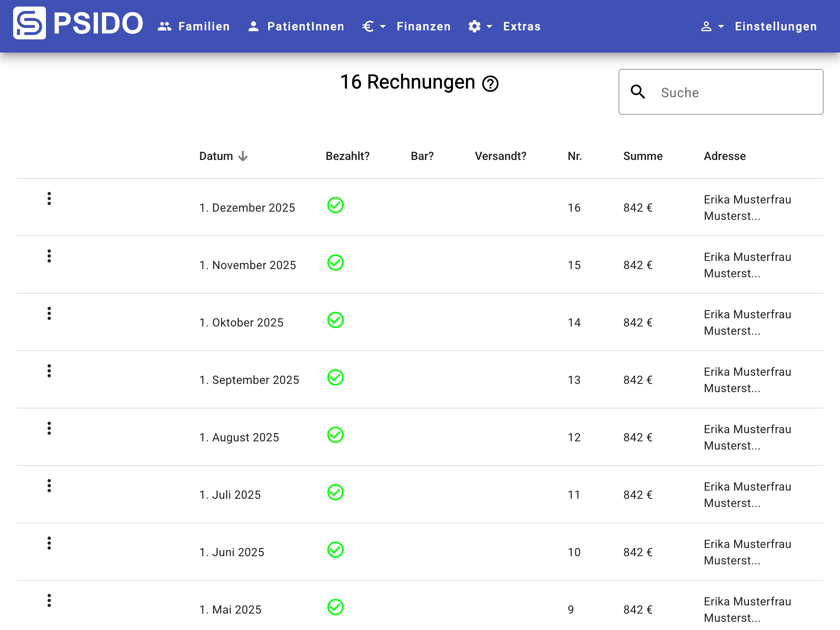840x630 pixels.
Task: Open row menu for 1. September 2025
Action: tap(49, 371)
